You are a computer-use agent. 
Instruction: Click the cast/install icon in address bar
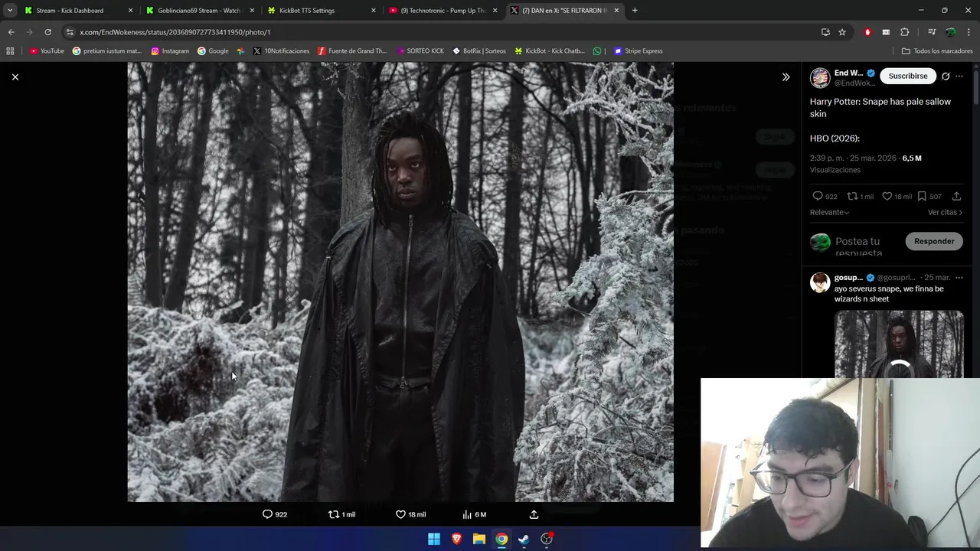click(825, 32)
